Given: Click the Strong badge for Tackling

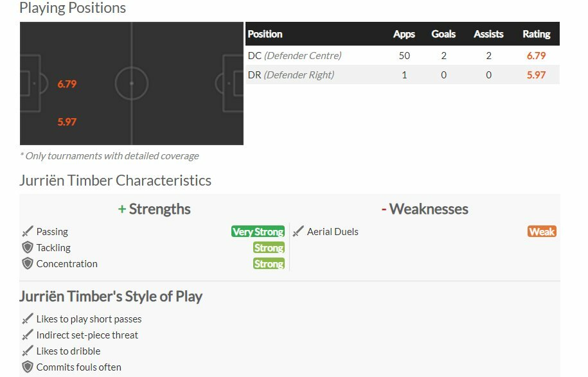Looking at the screenshot, I should click(269, 248).
